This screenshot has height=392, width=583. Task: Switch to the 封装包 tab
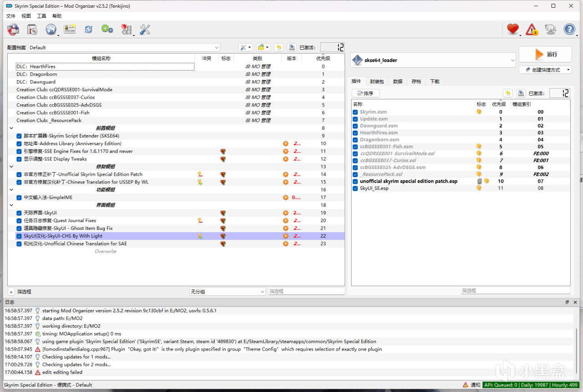tap(377, 81)
